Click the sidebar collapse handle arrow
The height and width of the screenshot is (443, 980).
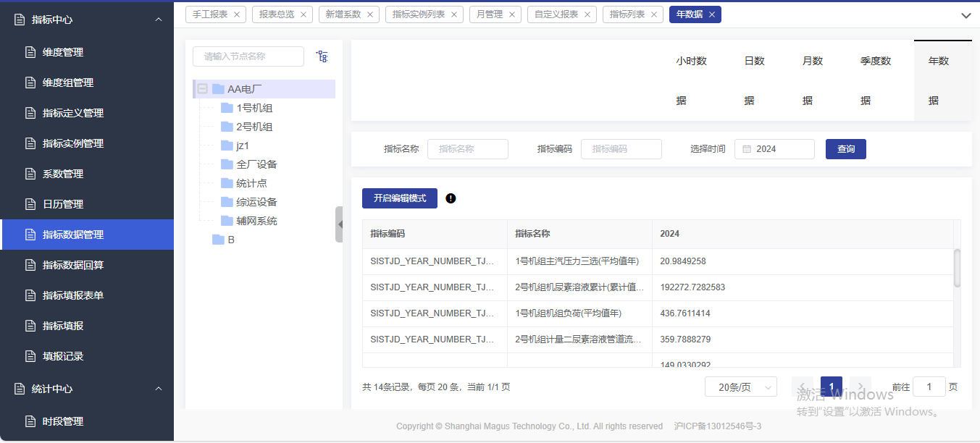(x=339, y=224)
